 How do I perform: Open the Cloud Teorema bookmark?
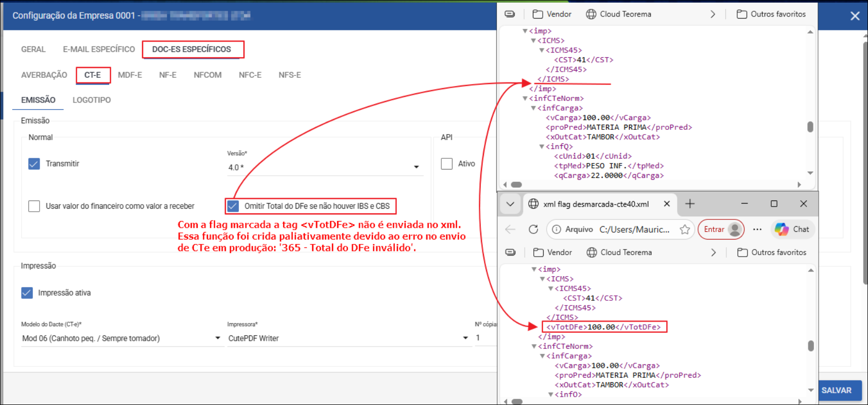[619, 252]
